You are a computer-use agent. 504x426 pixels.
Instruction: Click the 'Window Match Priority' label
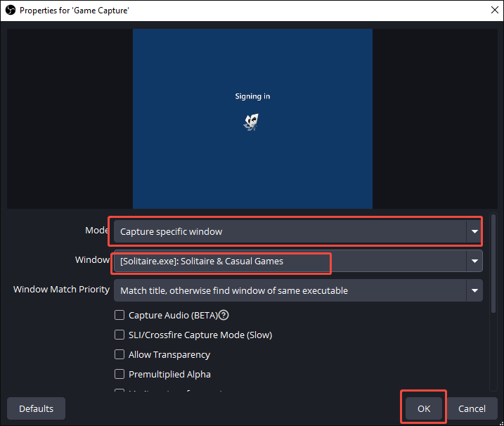(61, 290)
